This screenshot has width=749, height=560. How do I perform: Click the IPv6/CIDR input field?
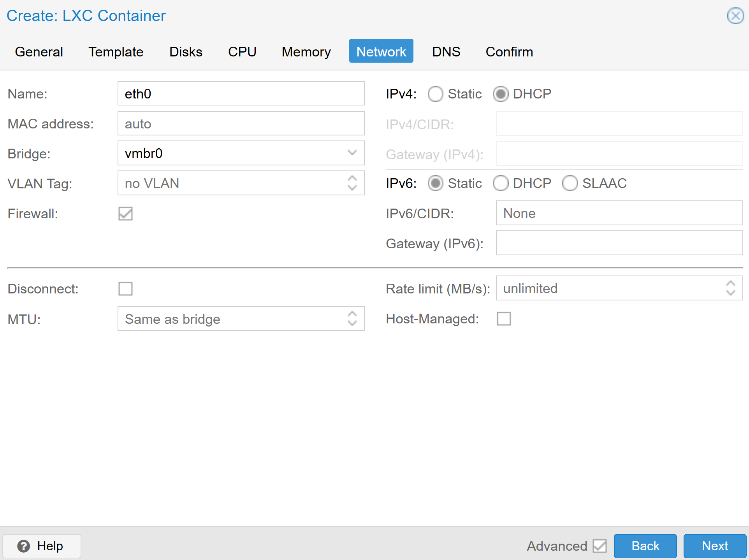619,213
